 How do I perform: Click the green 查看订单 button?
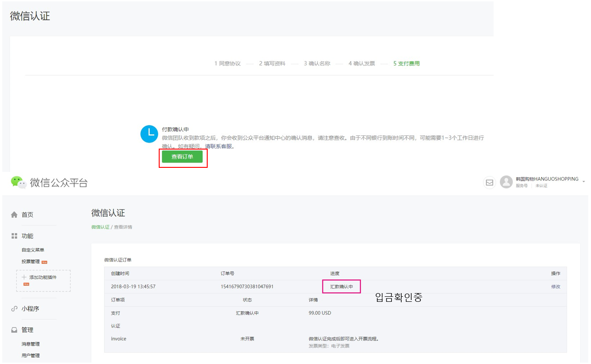pyautogui.click(x=182, y=156)
